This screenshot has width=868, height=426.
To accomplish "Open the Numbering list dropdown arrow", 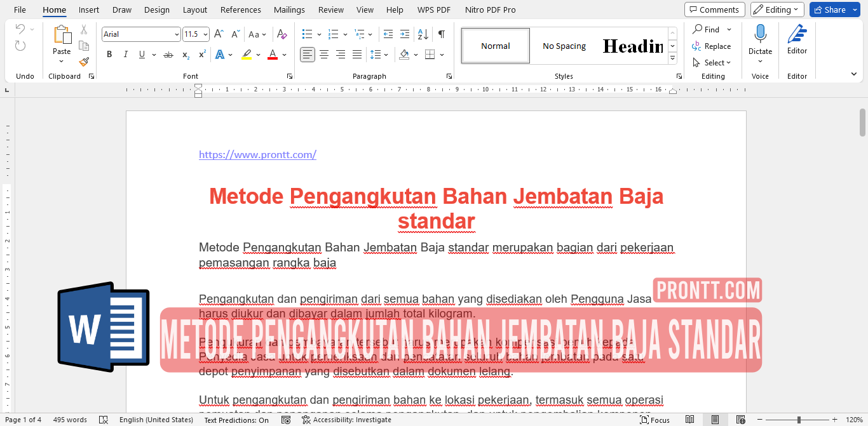I will (345, 34).
